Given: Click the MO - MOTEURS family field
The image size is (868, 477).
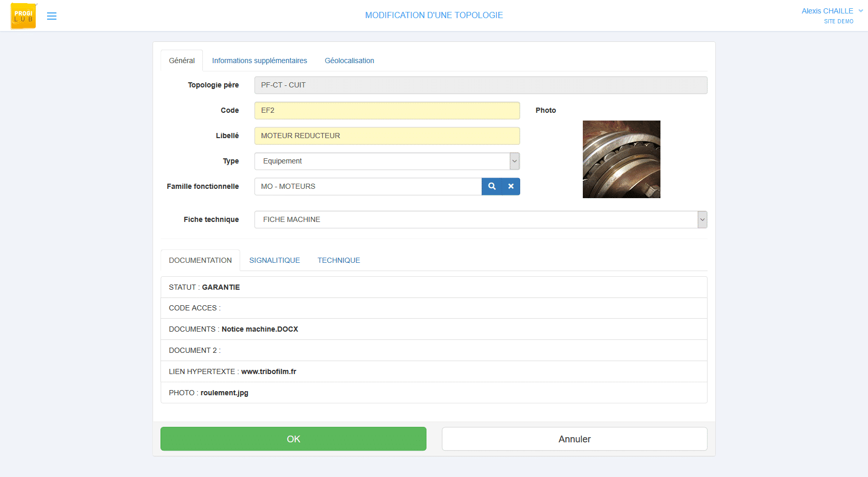Looking at the screenshot, I should (x=368, y=186).
